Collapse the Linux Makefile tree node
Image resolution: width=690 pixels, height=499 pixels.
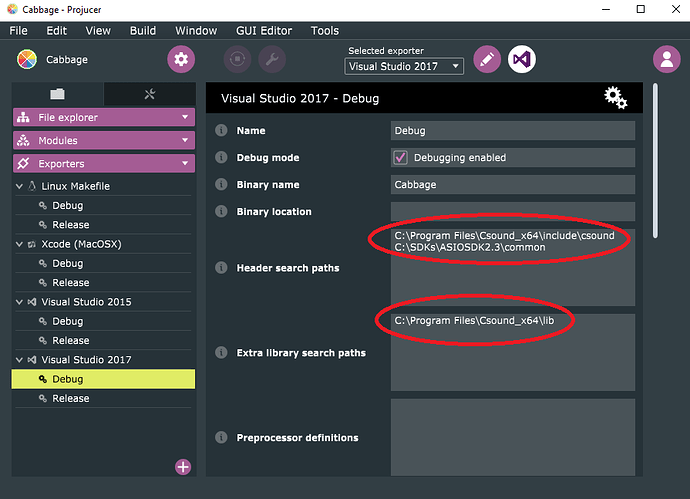pos(19,186)
